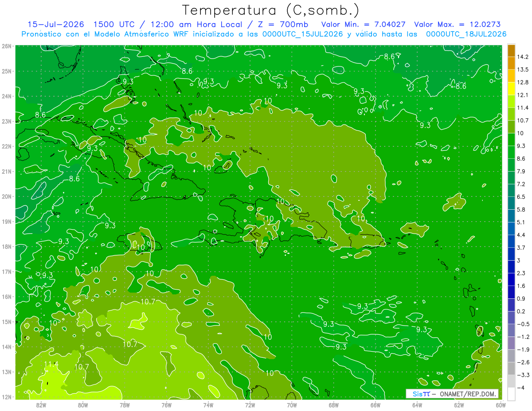Viewport: 532px width, 411px height.
Task: Click the valid-until time '0000UTC_18JUL2026'
Action: point(466,34)
